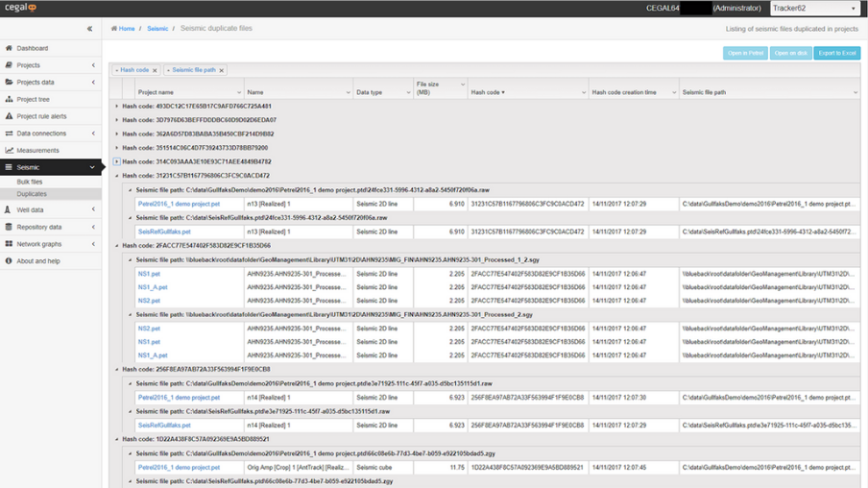Open Petrel2016_1 demo project.pet link for n14

pos(179,398)
